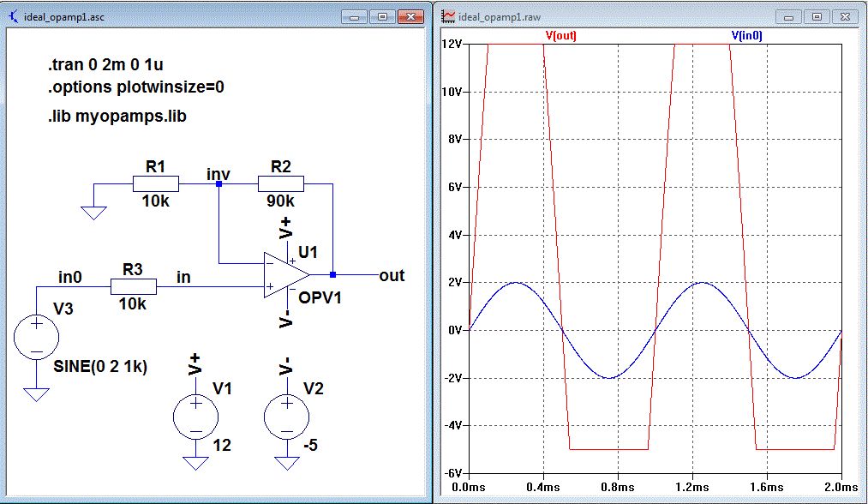The image size is (868, 504).
Task: Click the .tran 0 2m 0 1u directive
Action: point(105,65)
